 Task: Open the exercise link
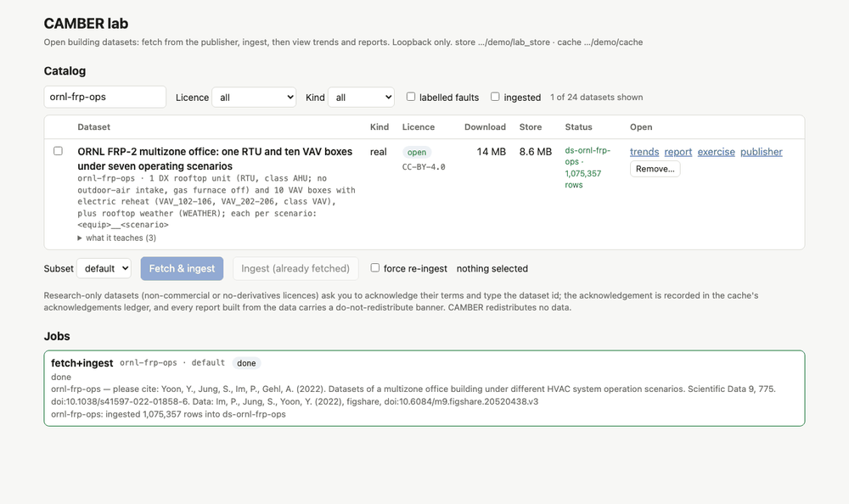coord(717,152)
